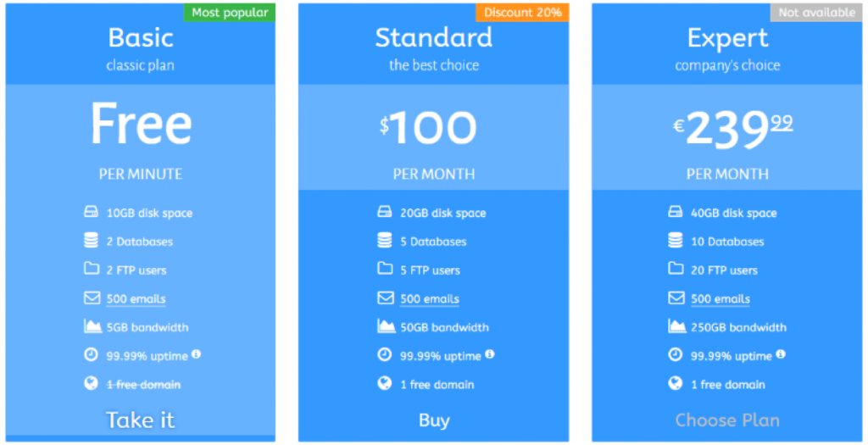Click the gray Not available badge
Image resolution: width=868 pixels, height=445 pixels.
[816, 12]
